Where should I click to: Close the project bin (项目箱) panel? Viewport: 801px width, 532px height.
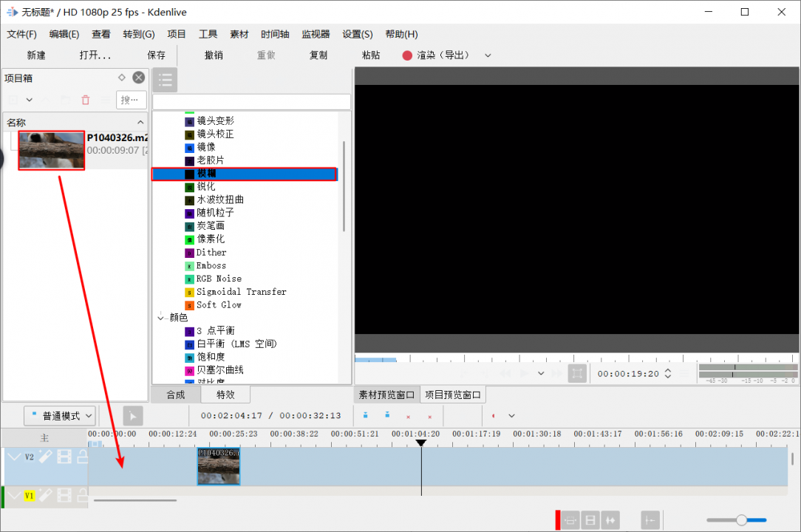(139, 78)
